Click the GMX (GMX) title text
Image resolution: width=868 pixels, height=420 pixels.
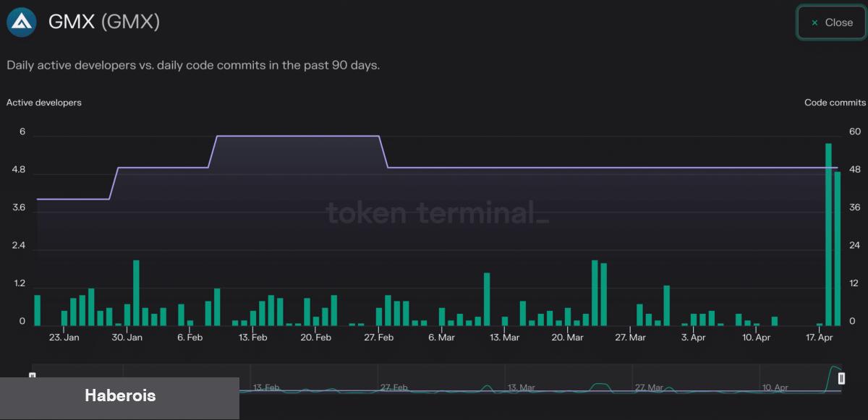coord(104,22)
